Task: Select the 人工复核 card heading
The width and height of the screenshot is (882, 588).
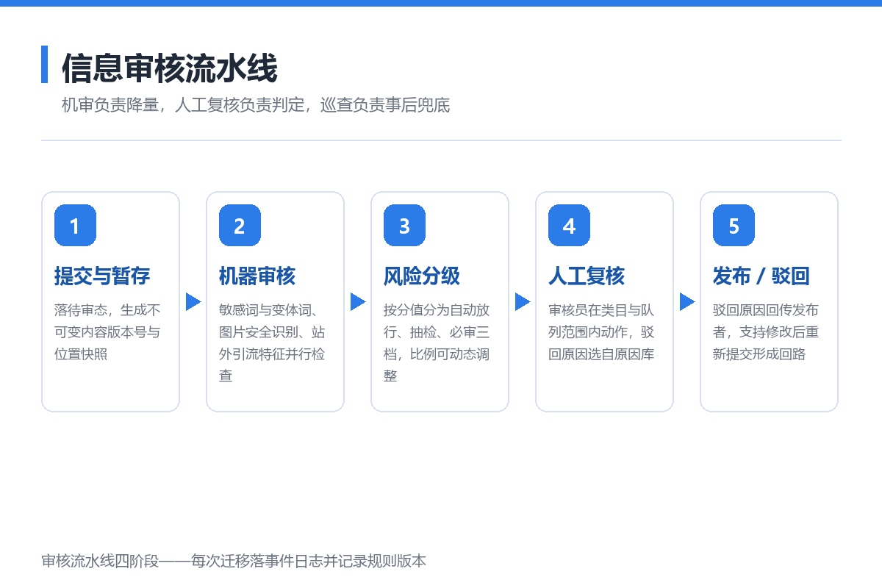Action: click(587, 276)
